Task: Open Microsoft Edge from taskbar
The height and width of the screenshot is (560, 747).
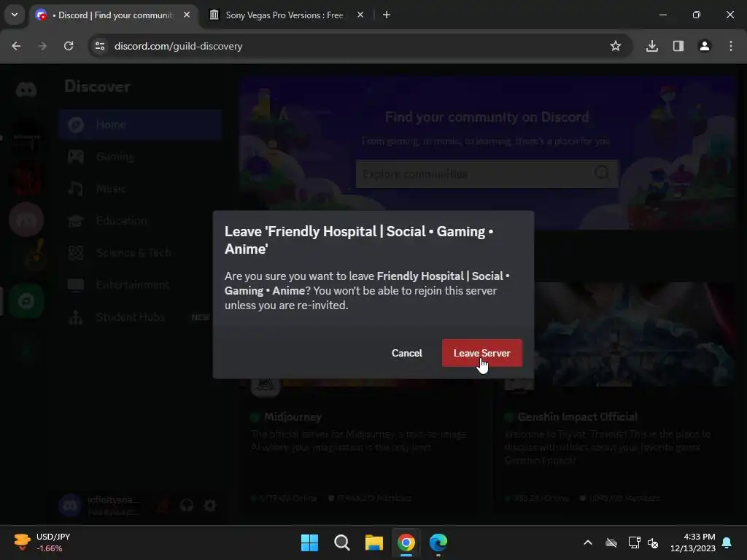Action: pos(438,542)
